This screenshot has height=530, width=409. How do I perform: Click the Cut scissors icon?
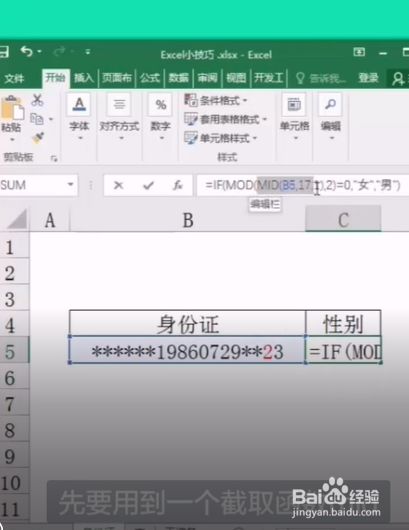tap(37, 100)
